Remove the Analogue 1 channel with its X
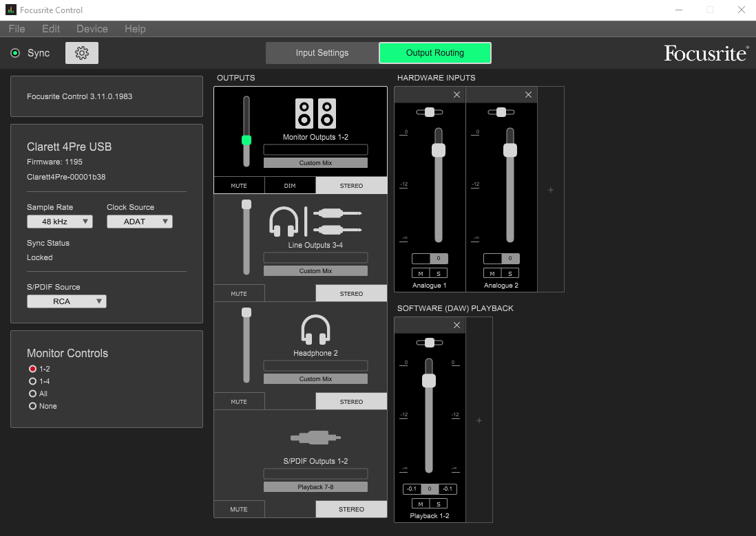Viewport: 756px width, 536px height. coord(456,95)
